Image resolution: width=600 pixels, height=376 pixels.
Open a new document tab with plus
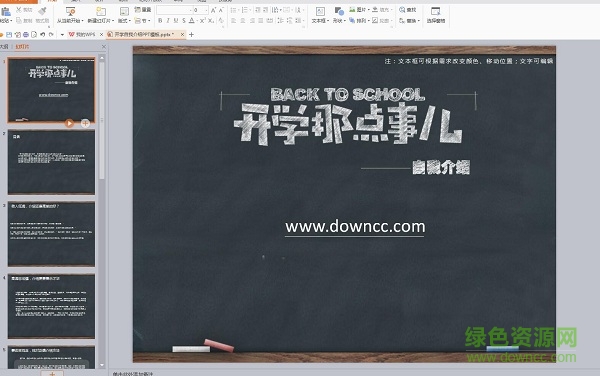click(191, 34)
